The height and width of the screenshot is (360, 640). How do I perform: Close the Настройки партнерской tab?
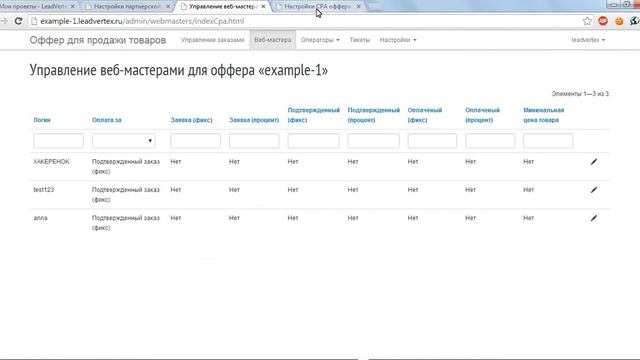click(168, 7)
